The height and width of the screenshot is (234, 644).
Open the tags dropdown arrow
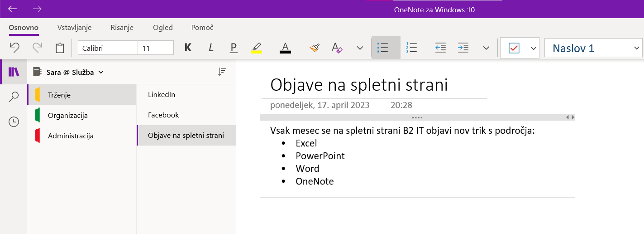(533, 48)
